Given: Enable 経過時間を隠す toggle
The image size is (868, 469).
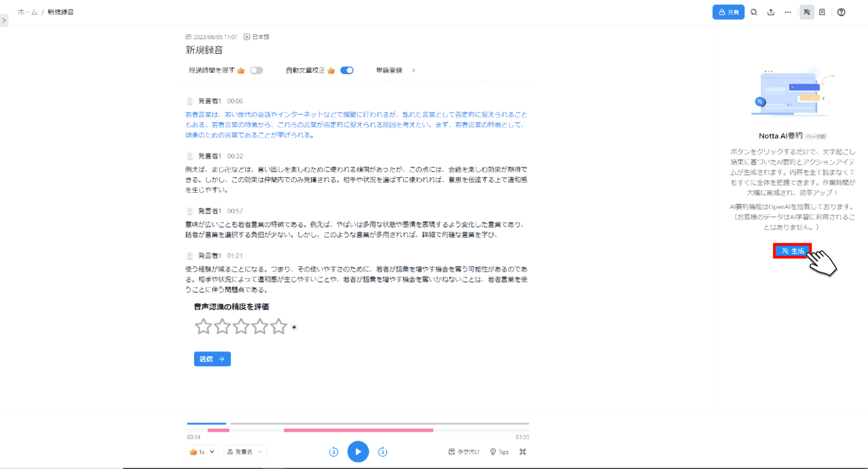Looking at the screenshot, I should (256, 70).
